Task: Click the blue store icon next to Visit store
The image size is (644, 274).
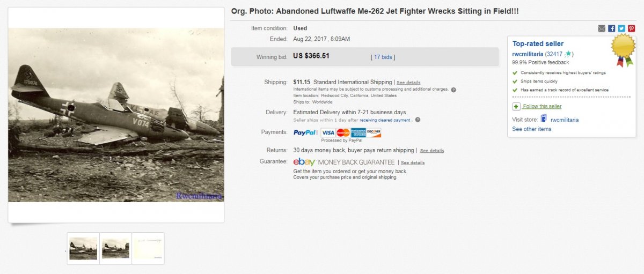Action: pyautogui.click(x=544, y=119)
